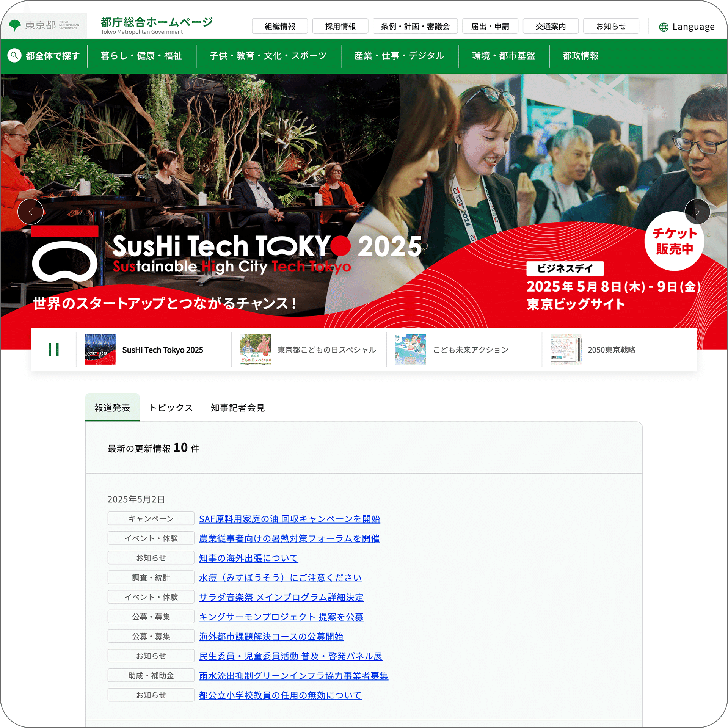
Task: Click the Tokyo Metropolitan Government ginkgo logo
Action: 15,25
